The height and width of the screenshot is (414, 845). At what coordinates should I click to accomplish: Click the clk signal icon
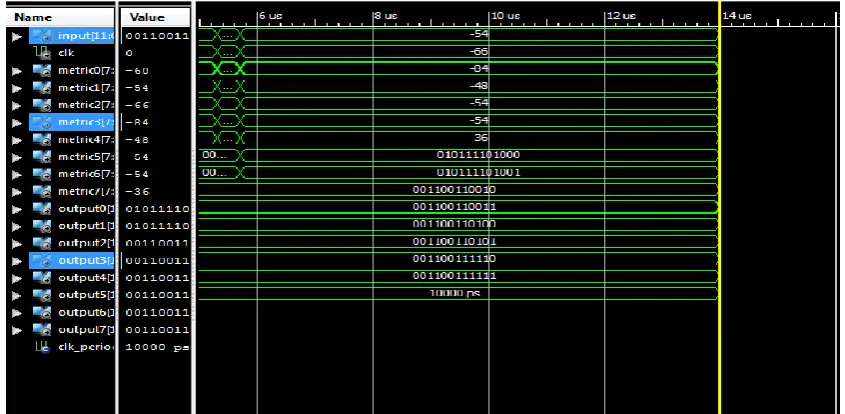pos(41,53)
